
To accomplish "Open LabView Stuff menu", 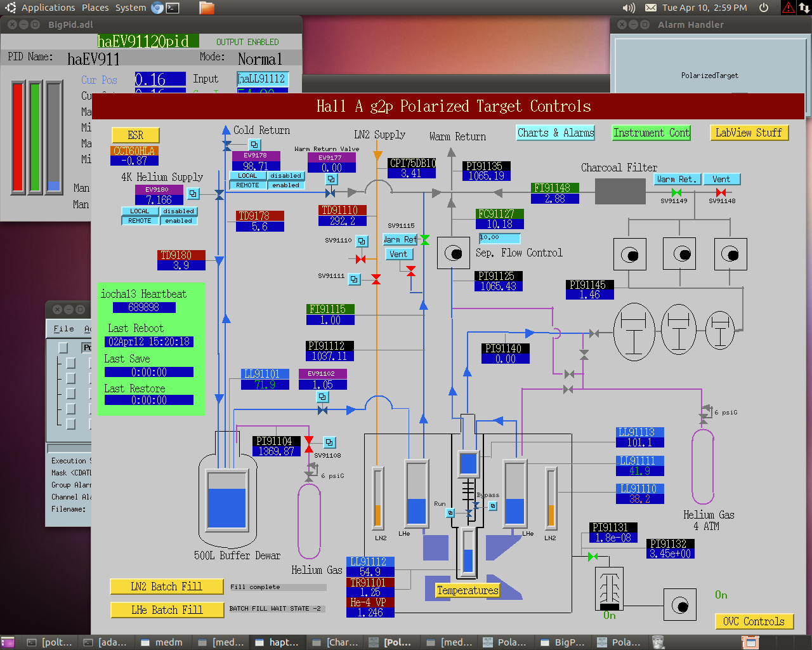I will [749, 133].
